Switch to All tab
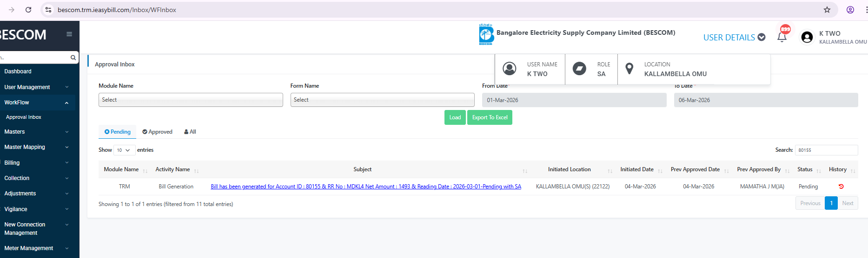 coord(190,132)
